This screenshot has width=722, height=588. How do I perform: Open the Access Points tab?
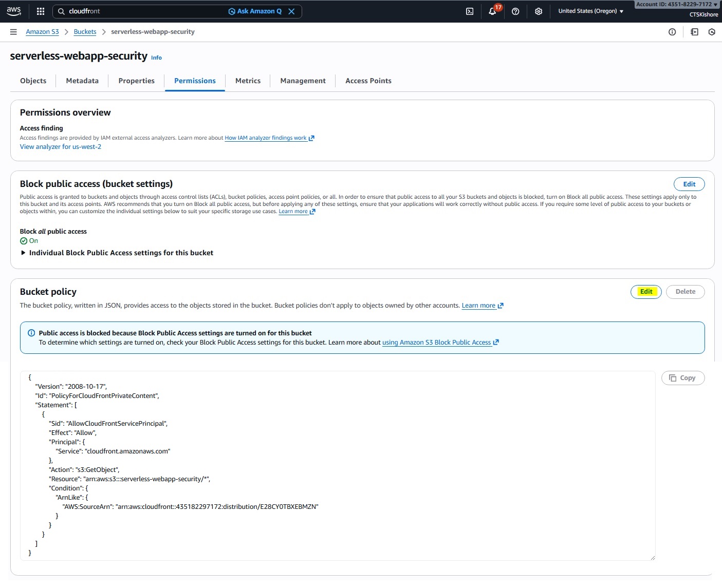point(368,81)
